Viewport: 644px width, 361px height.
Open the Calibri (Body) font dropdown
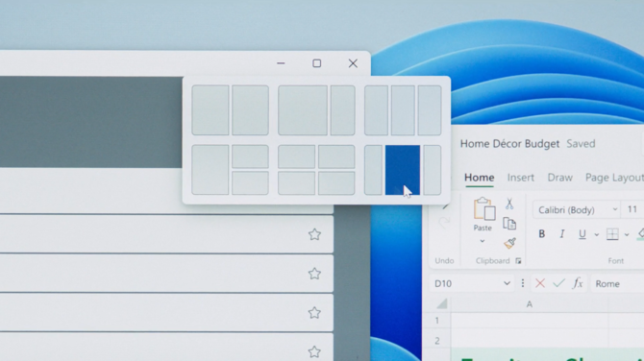point(615,209)
